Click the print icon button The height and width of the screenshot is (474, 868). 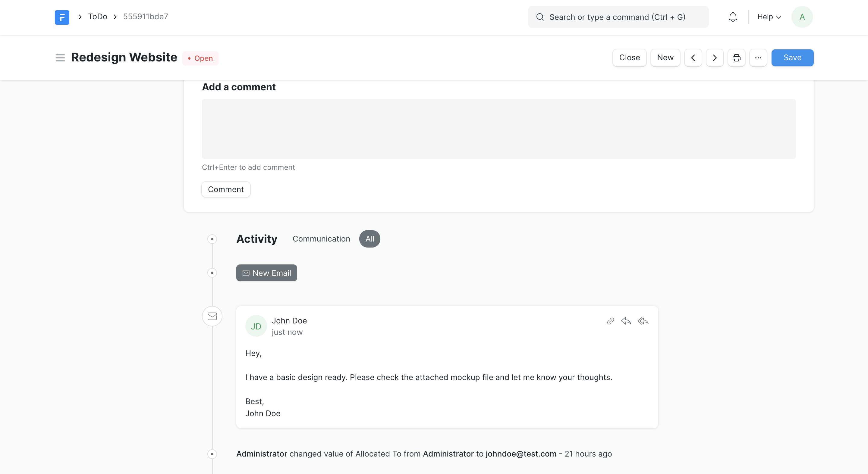(x=736, y=58)
